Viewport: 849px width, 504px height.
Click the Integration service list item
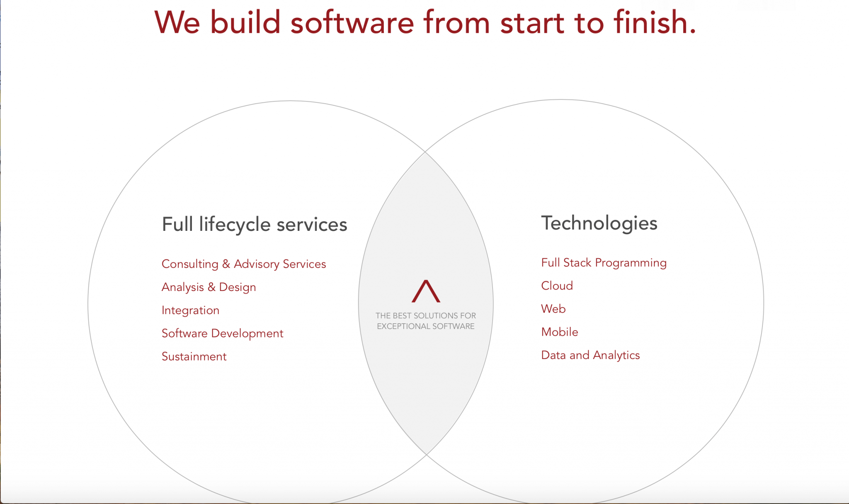190,309
